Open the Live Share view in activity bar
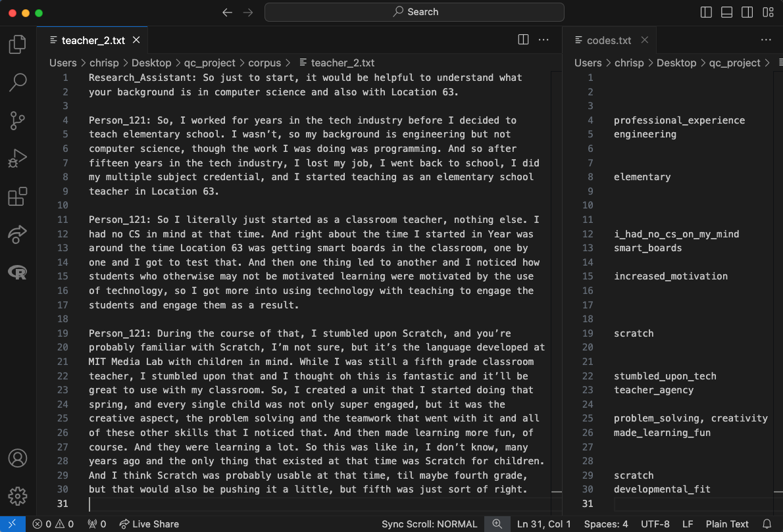The image size is (783, 532). 18,234
